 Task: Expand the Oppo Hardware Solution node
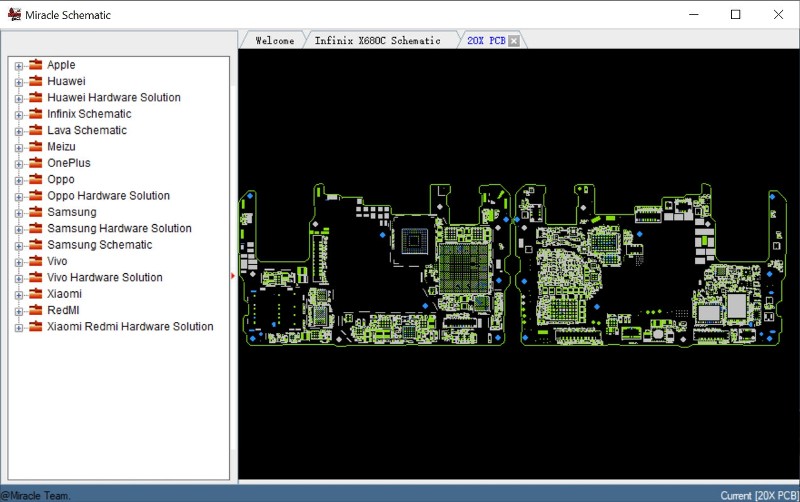click(x=19, y=196)
